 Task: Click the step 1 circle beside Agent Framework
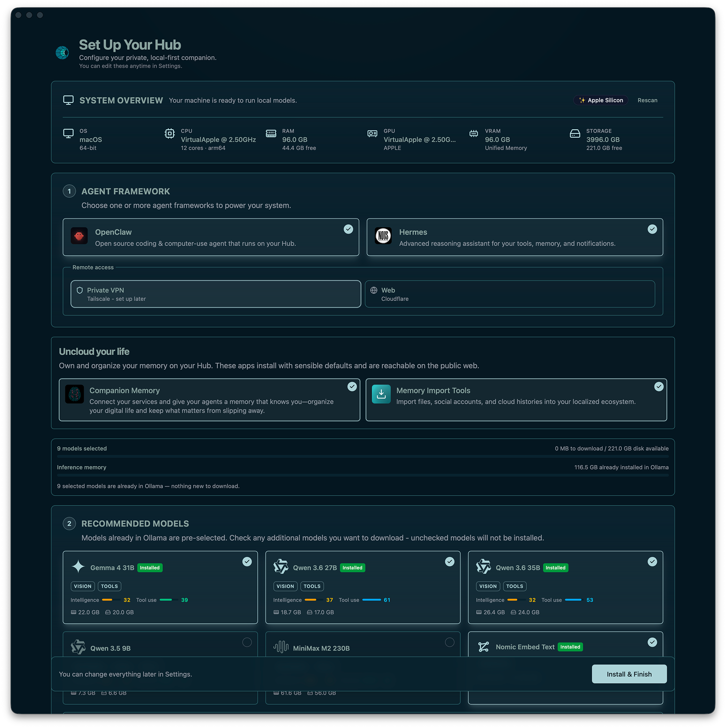click(x=69, y=191)
